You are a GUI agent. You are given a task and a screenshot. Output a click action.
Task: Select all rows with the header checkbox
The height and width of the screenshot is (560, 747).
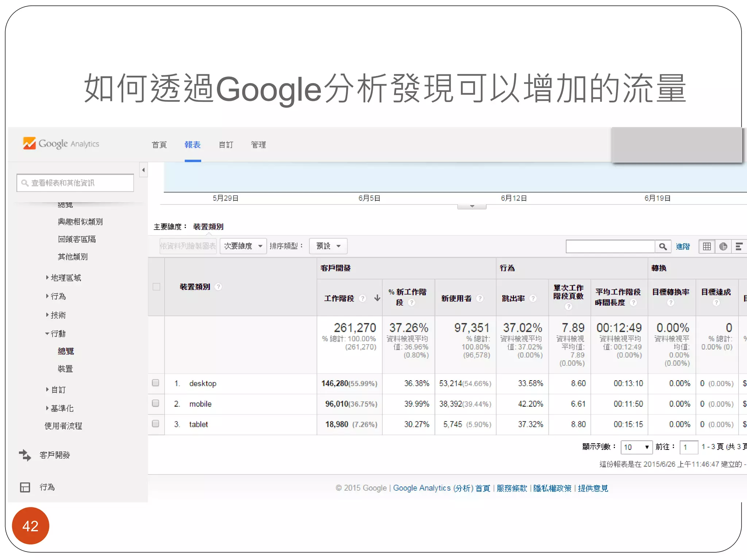click(x=156, y=287)
